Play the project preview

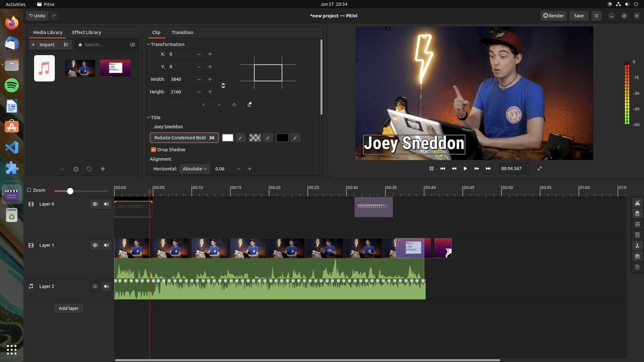click(x=465, y=168)
